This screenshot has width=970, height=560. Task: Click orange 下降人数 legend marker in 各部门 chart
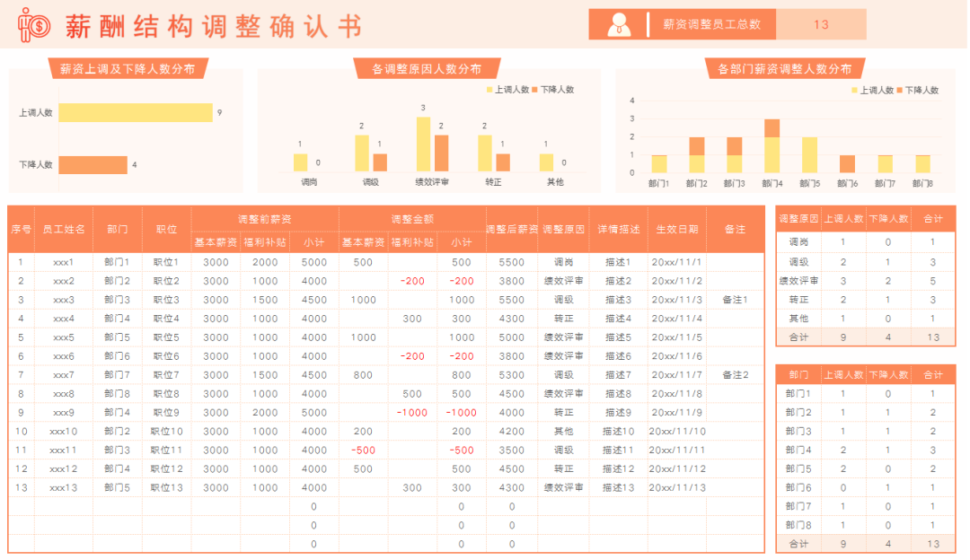[x=900, y=91]
